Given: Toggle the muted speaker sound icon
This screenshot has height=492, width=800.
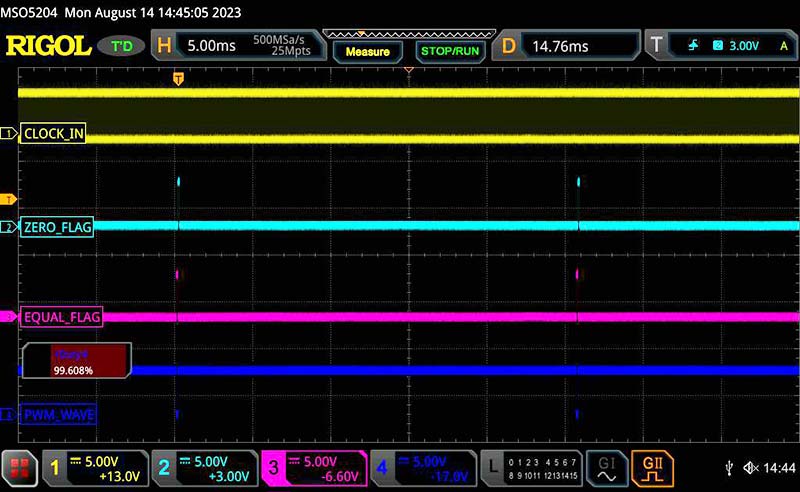Looking at the screenshot, I should 751,468.
